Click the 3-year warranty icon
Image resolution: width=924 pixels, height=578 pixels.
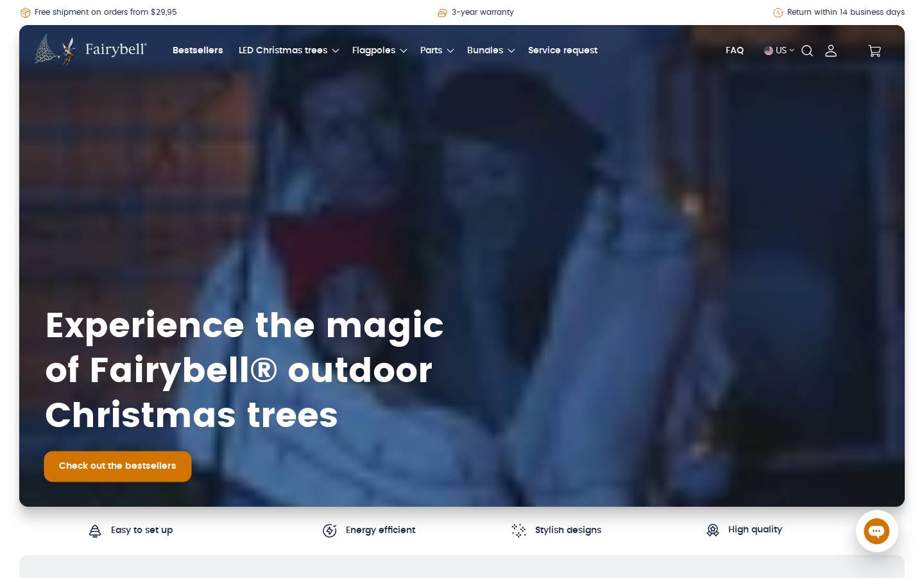[442, 12]
